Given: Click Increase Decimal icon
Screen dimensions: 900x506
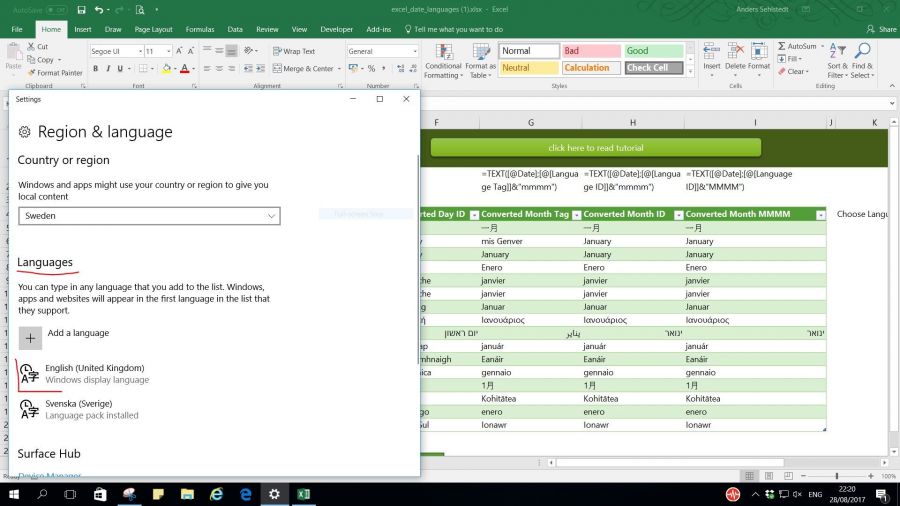Looking at the screenshot, I should (x=401, y=68).
